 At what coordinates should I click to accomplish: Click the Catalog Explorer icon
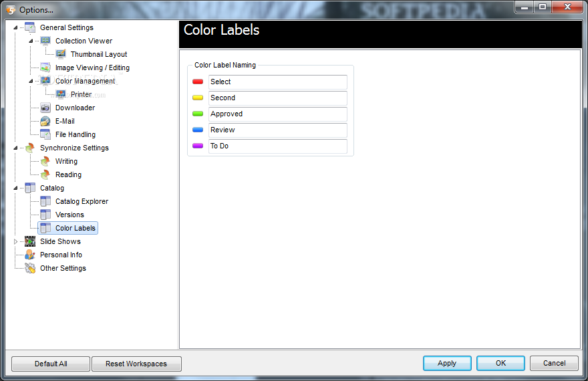pos(45,201)
